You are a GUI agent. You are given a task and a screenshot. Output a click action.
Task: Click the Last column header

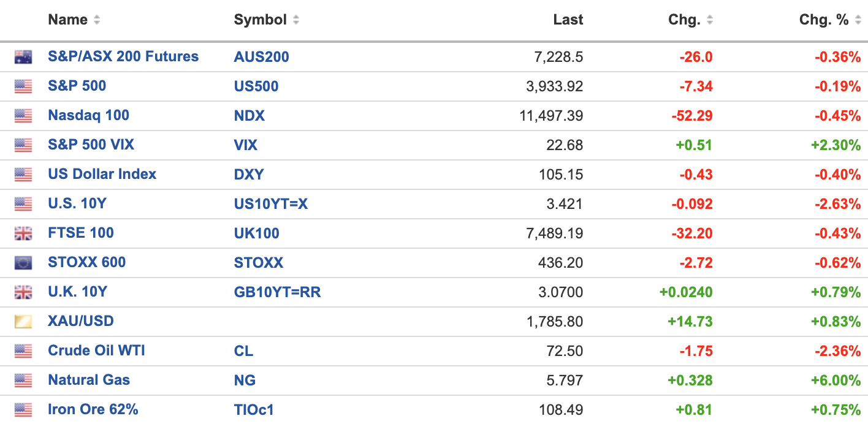click(568, 20)
